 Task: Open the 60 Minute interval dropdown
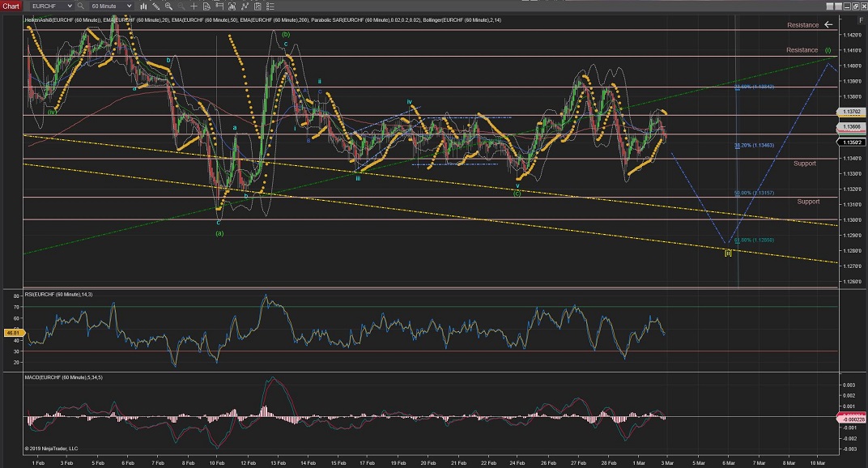(111, 6)
